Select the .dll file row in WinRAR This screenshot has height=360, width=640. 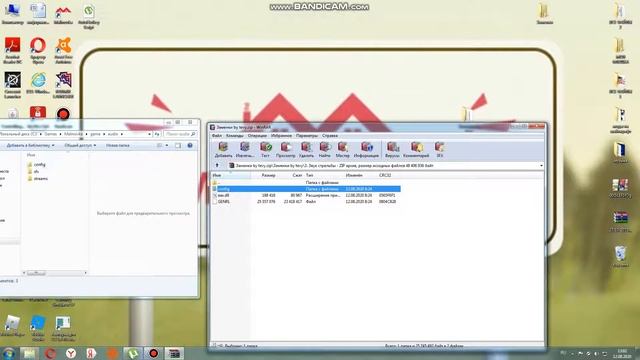pos(306,196)
